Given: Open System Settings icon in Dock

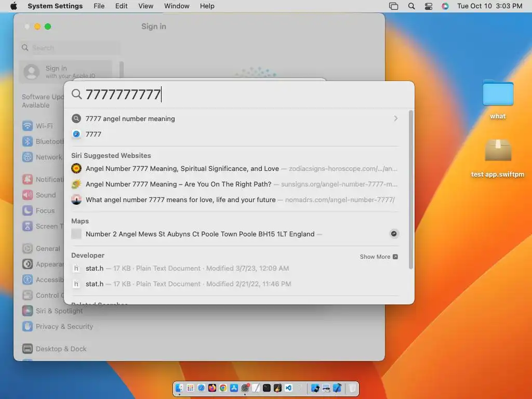Looking at the screenshot, I should click(245, 388).
